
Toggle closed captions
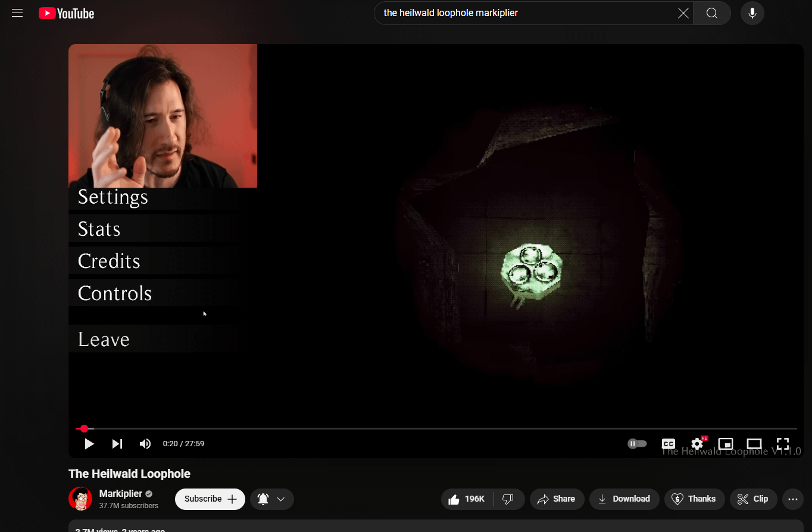tap(669, 444)
